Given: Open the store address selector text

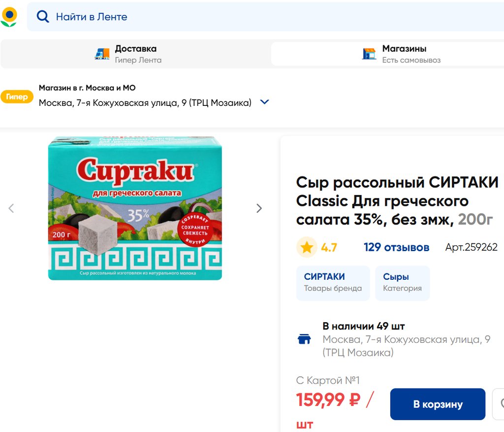Looking at the screenshot, I should [145, 103].
